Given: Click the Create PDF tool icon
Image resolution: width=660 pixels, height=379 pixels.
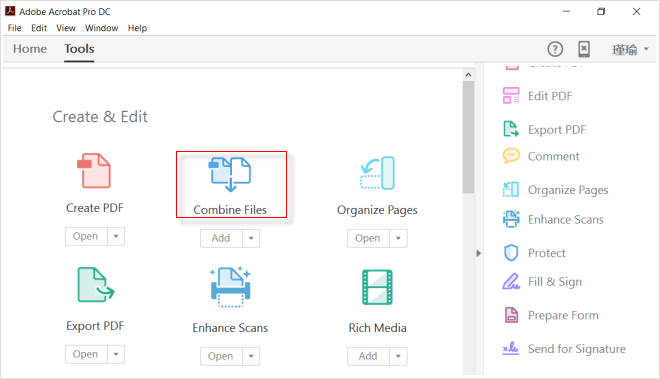Looking at the screenshot, I should pyautogui.click(x=94, y=170).
